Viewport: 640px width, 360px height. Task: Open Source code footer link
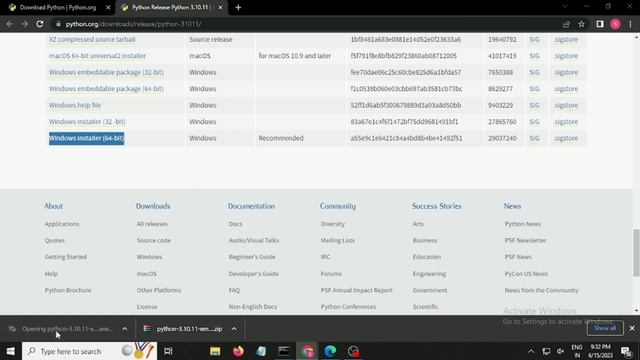click(154, 240)
